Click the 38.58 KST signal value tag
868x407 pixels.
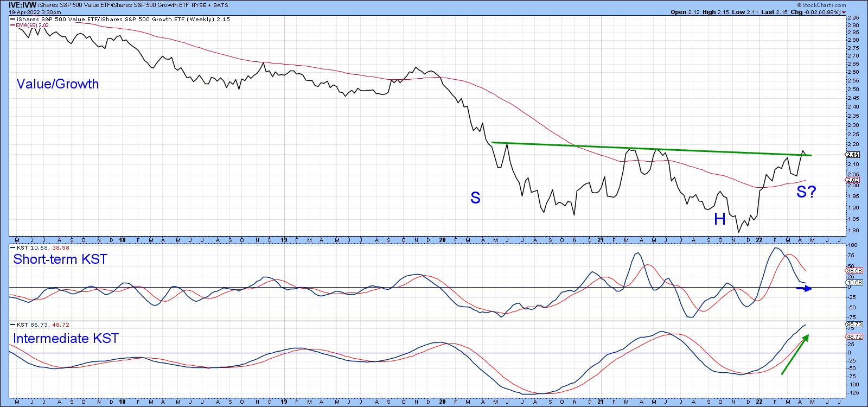point(854,270)
